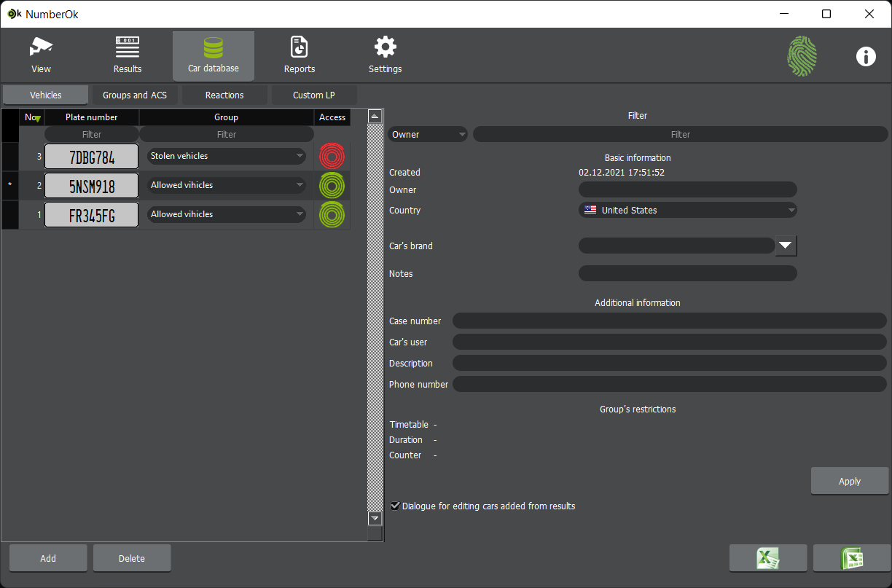Screen dimensions: 892x588
Task: Click the Excel spreadsheet grid icon
Action: 852,558
